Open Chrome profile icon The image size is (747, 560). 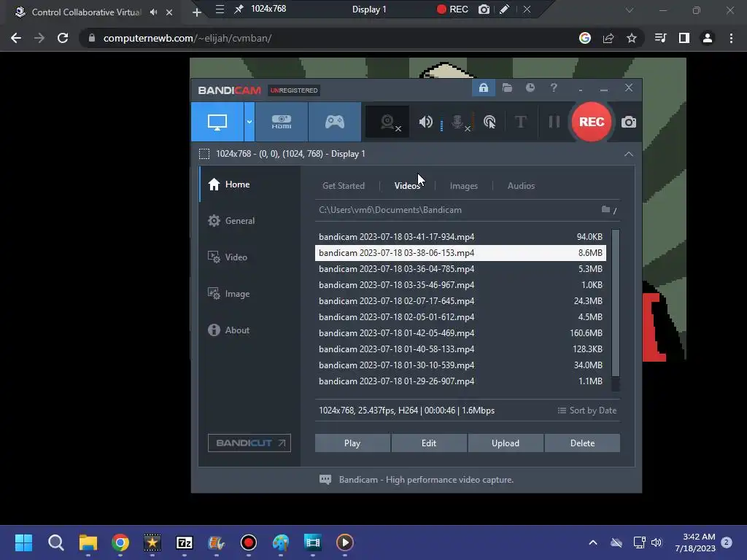coord(707,38)
